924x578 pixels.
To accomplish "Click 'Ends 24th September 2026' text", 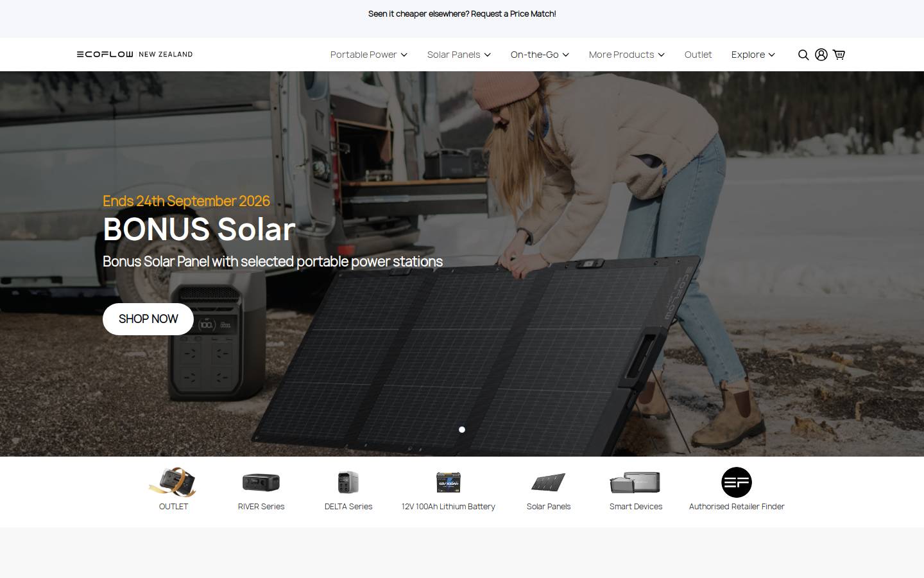I will click(x=186, y=201).
